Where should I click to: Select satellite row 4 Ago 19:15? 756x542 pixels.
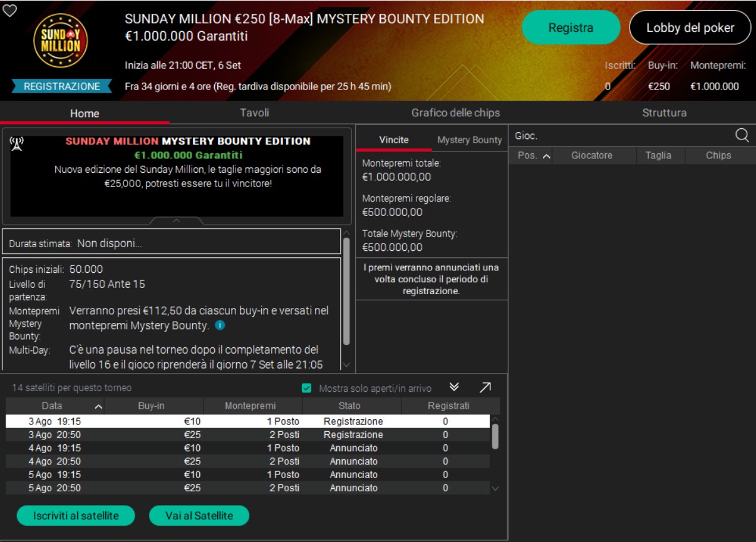pos(248,448)
